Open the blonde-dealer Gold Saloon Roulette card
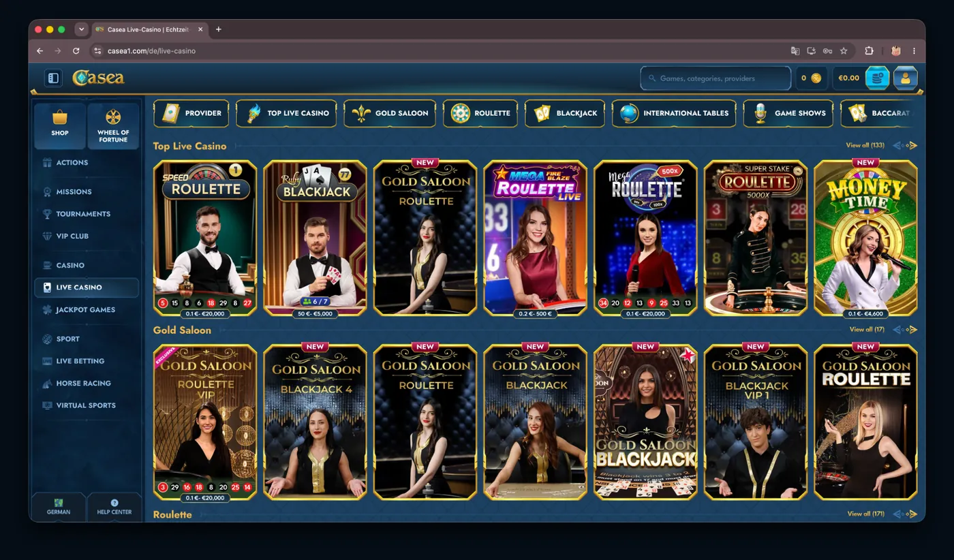954x560 pixels. pyautogui.click(x=865, y=422)
